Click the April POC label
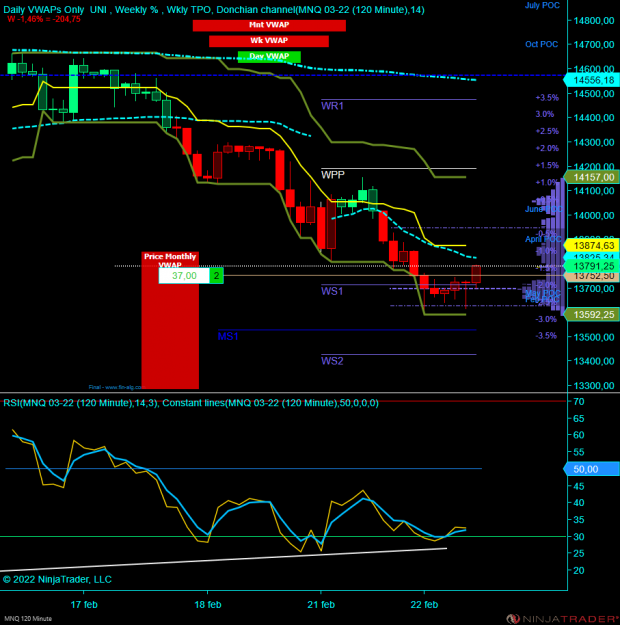This screenshot has height=625, width=620. [x=543, y=239]
